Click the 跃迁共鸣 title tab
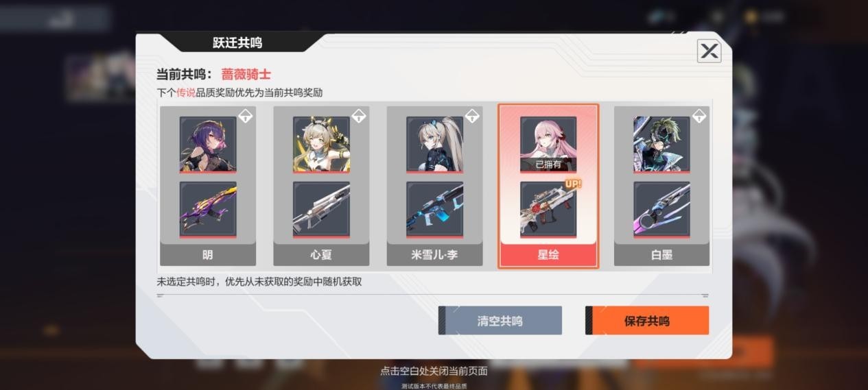 click(237, 43)
